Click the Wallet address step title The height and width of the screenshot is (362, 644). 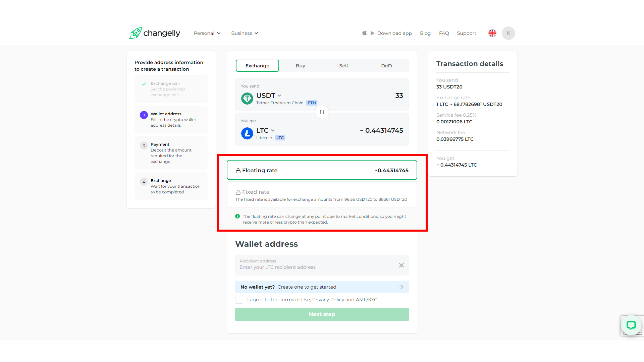(x=166, y=114)
